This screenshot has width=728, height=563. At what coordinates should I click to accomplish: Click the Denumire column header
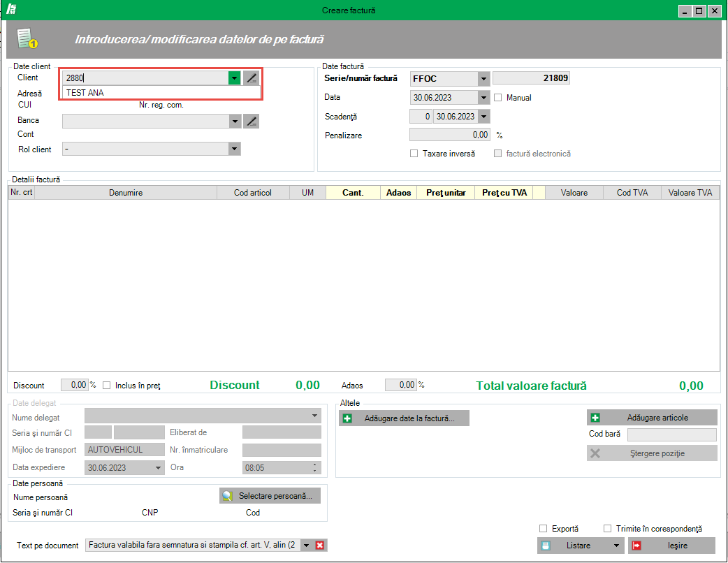[x=126, y=193]
